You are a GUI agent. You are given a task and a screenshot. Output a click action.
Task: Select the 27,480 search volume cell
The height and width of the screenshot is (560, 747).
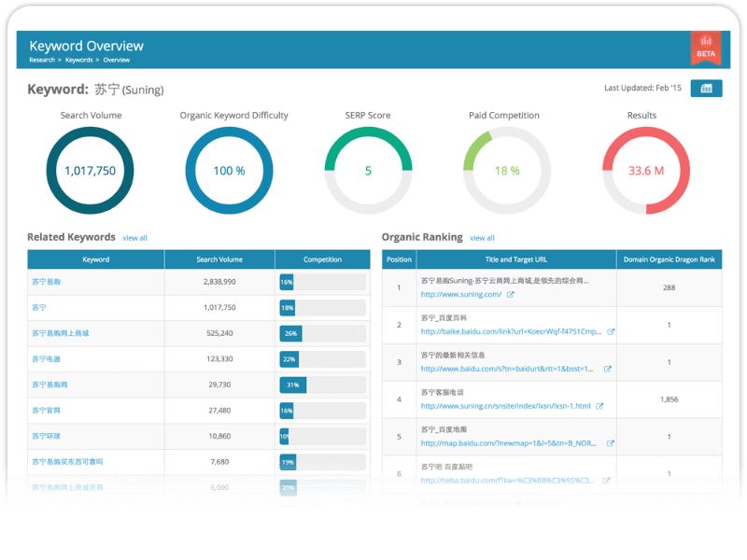coord(219,411)
